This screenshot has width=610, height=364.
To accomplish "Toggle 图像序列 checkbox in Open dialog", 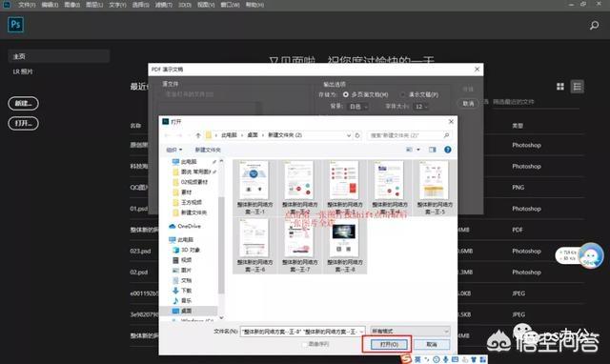I will 305,345.
